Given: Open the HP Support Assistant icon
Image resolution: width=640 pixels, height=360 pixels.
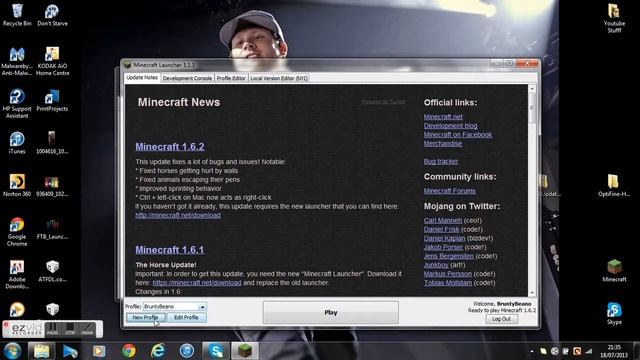Looking at the screenshot, I should point(17,104).
